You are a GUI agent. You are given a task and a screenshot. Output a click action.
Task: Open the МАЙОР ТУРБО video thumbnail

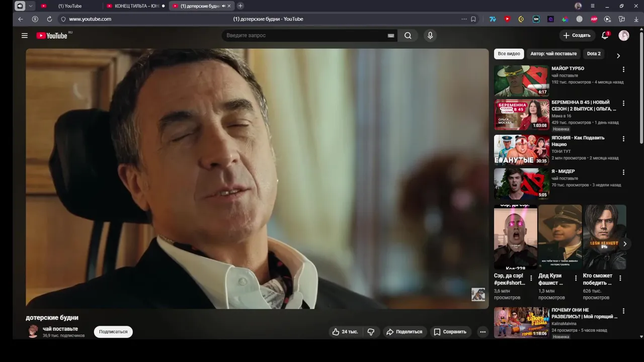(x=521, y=80)
